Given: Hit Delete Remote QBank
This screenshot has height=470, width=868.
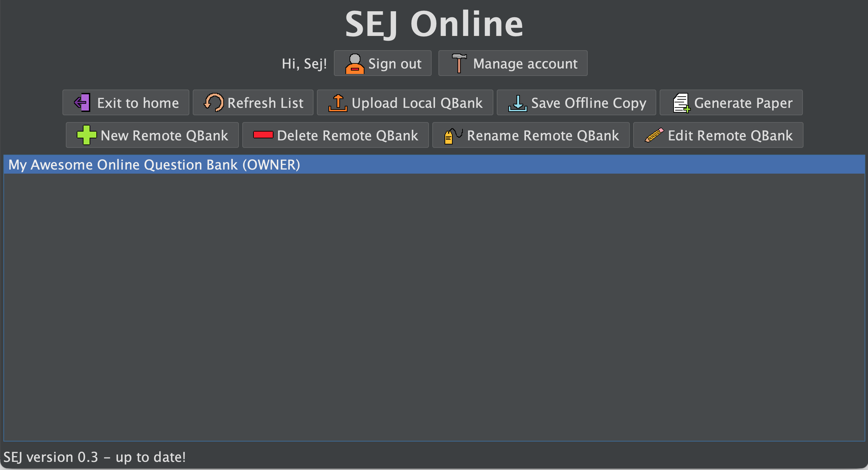Looking at the screenshot, I should 347,136.
